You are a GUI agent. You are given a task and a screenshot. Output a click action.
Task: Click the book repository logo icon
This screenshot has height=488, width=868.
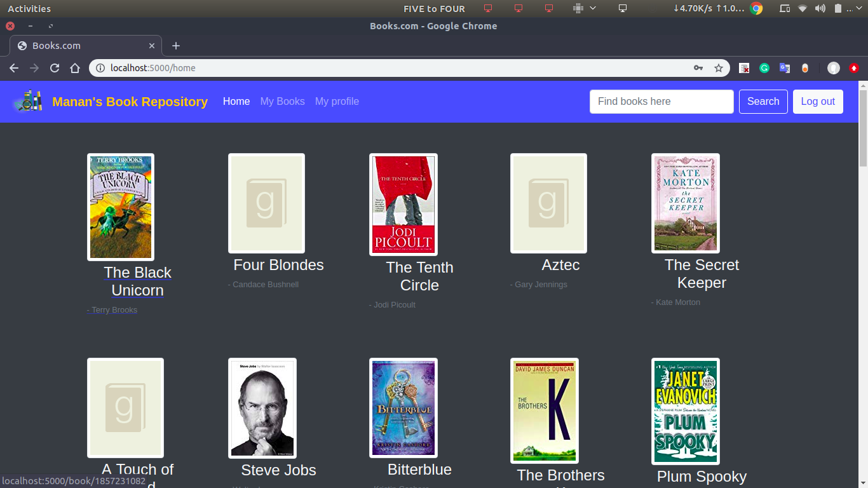point(29,101)
